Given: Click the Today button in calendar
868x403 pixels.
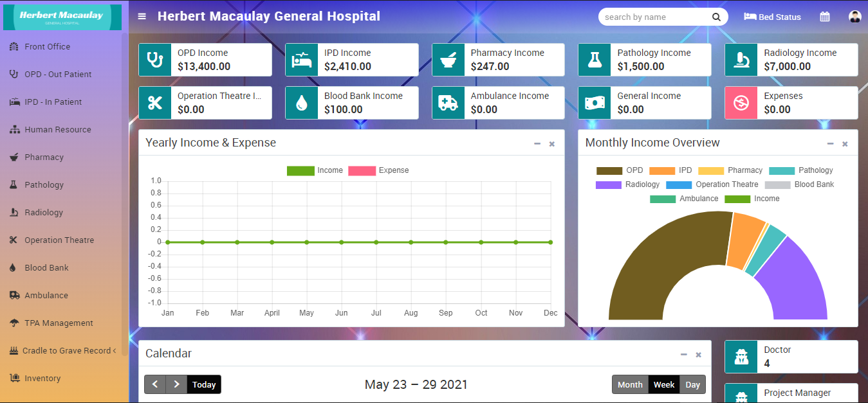Looking at the screenshot, I should point(204,384).
